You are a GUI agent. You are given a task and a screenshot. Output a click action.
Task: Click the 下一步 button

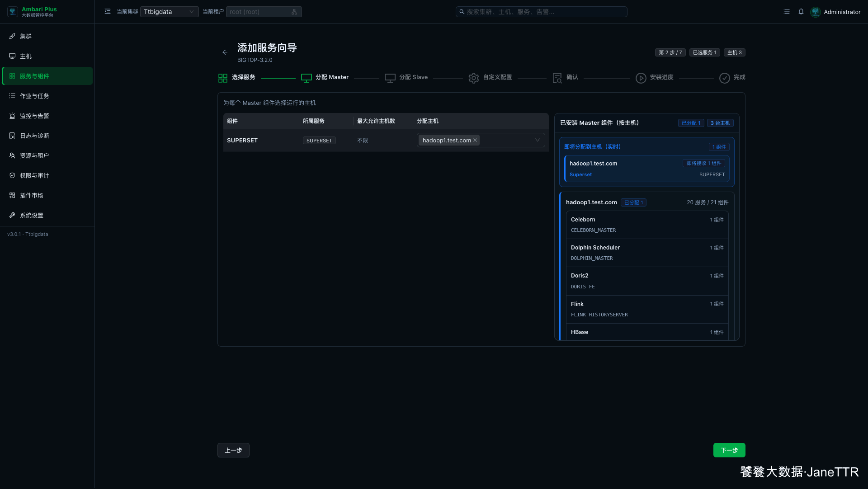point(729,450)
